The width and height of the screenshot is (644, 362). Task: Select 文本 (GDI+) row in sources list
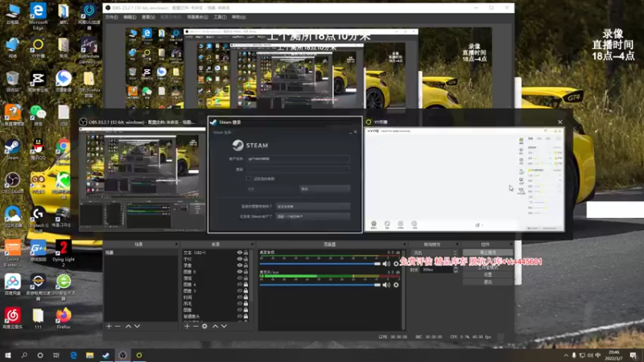(x=216, y=253)
